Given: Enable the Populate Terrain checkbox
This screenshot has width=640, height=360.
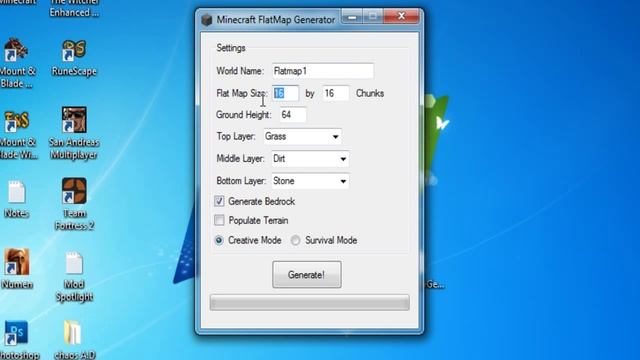Looking at the screenshot, I should [219, 220].
